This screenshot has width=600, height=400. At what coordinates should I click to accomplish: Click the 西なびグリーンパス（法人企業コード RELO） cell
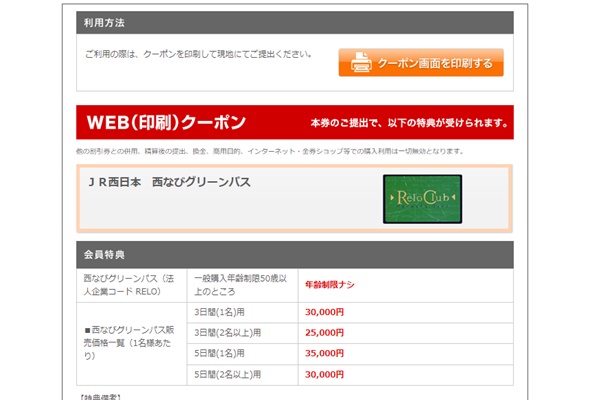tap(132, 285)
